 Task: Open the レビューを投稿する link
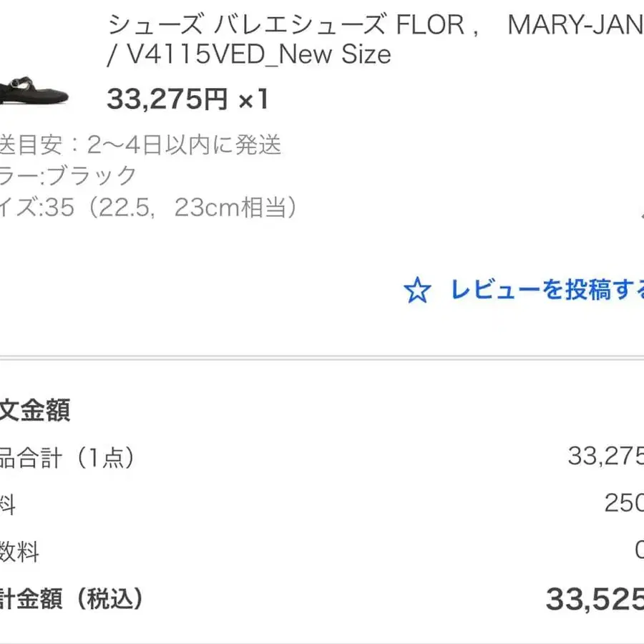[x=547, y=290]
